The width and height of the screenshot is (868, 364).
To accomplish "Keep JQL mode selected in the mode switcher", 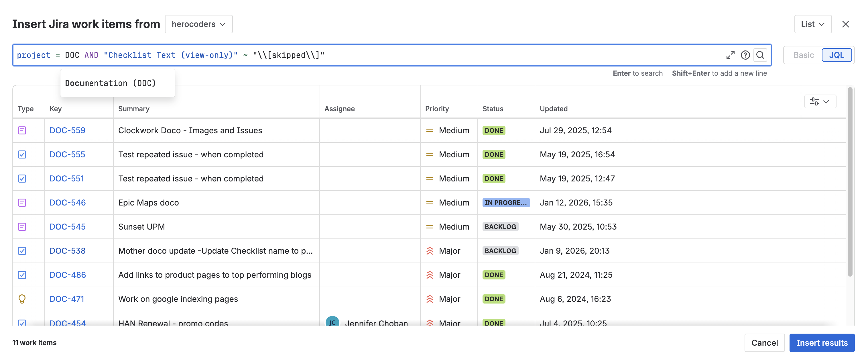I will tap(837, 55).
